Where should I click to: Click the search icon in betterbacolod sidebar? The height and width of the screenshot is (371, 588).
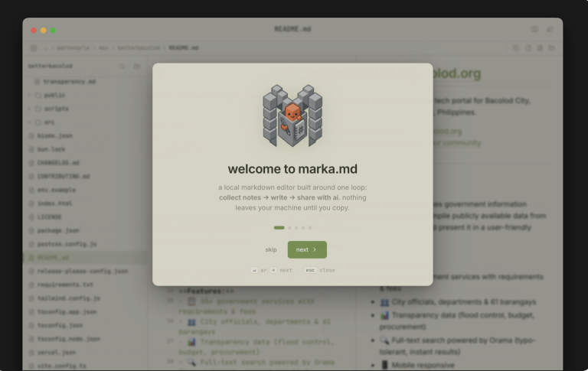point(122,66)
